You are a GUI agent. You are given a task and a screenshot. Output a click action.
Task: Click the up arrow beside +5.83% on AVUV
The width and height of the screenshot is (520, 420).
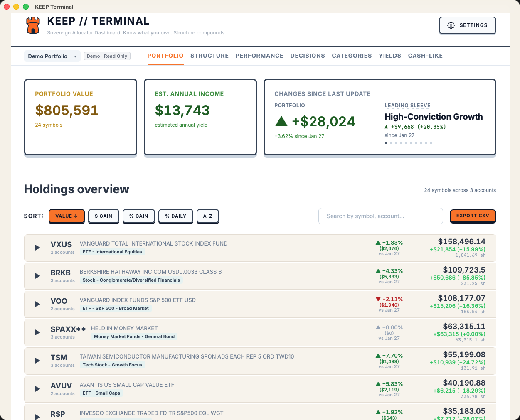(x=378, y=384)
